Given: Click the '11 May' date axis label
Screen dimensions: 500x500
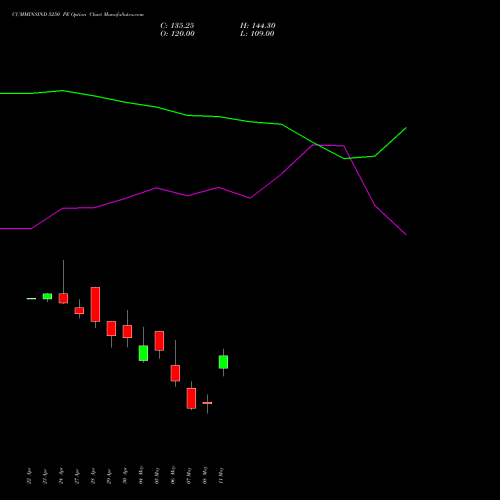Looking at the screenshot, I should (221, 475).
